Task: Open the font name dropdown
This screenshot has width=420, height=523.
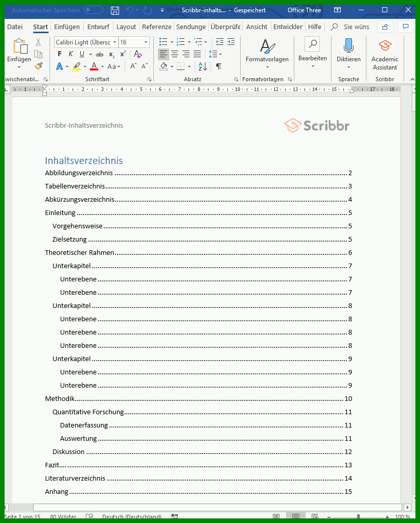Action: [115, 42]
